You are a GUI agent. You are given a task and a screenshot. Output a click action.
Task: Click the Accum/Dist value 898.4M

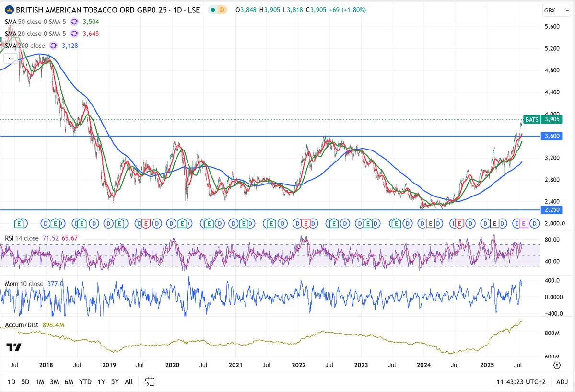pyautogui.click(x=54, y=325)
